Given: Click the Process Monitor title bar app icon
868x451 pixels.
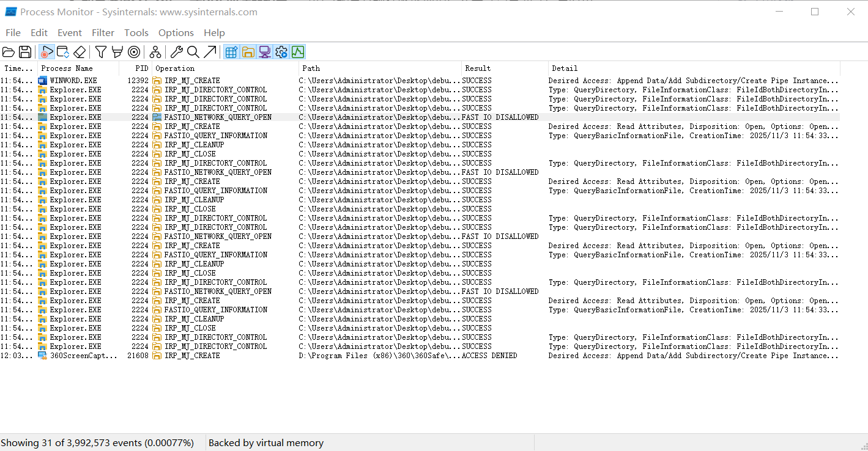Looking at the screenshot, I should coord(10,12).
